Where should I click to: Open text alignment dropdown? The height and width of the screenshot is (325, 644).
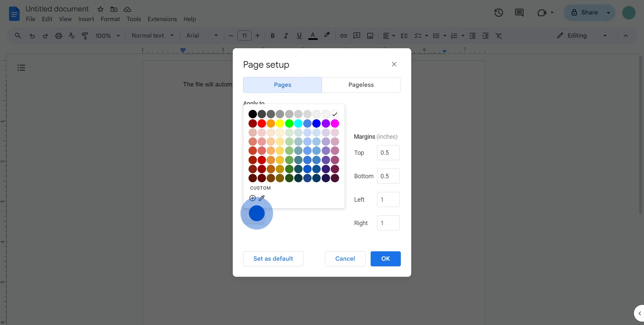pyautogui.click(x=389, y=36)
